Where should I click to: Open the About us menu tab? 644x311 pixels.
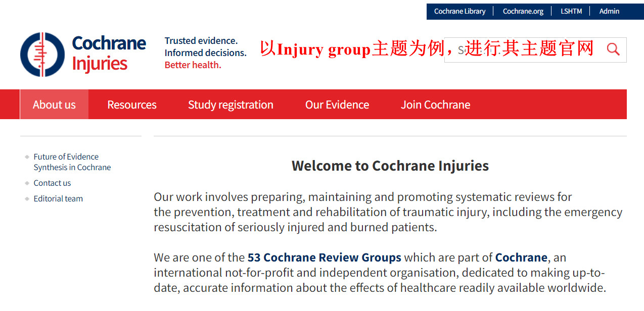[54, 105]
